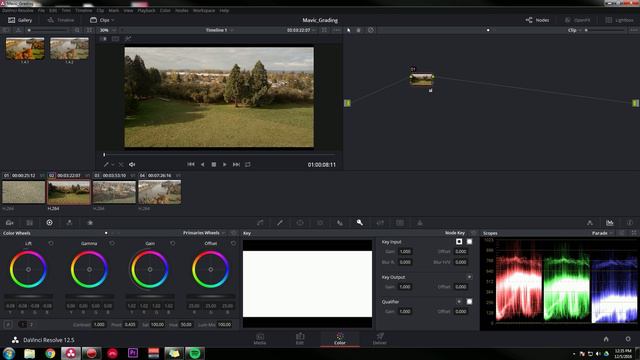Jump to last frame in viewer

pos(236,164)
